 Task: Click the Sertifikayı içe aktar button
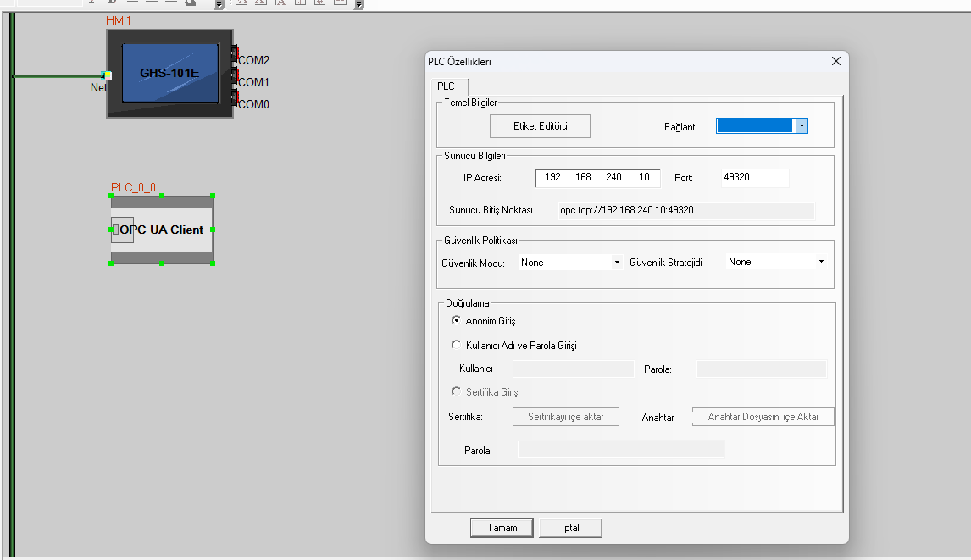point(566,417)
